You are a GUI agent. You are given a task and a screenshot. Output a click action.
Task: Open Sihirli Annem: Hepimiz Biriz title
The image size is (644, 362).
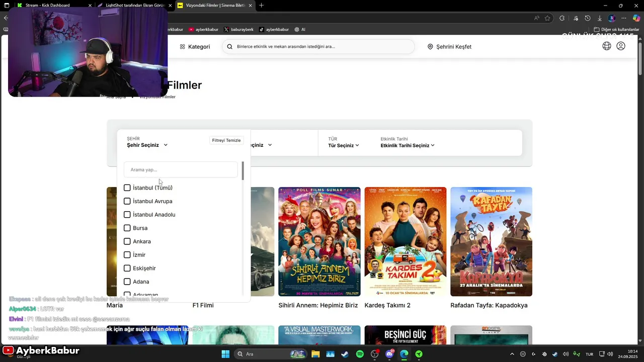(318, 305)
